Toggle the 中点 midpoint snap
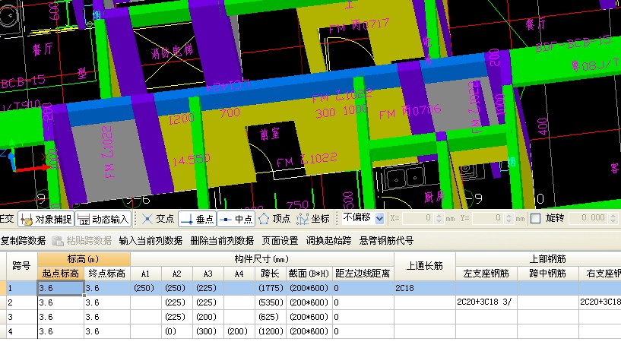This screenshot has width=621, height=364. pos(236,219)
